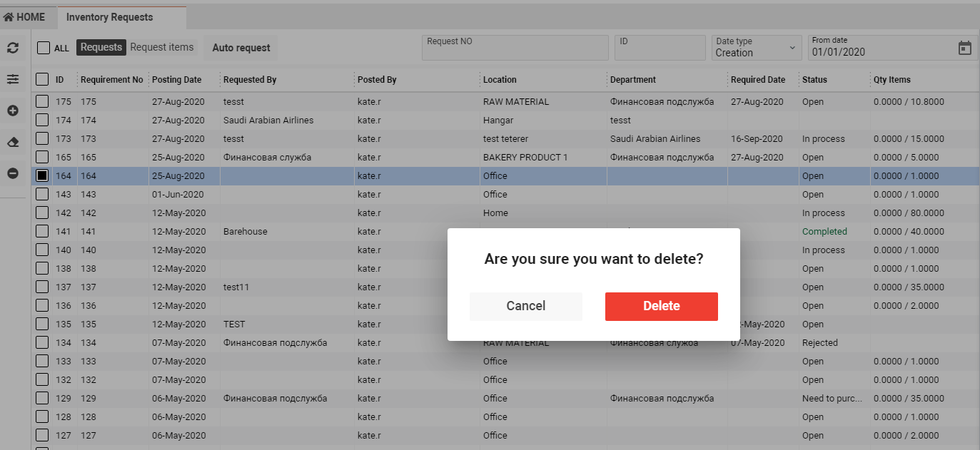The height and width of the screenshot is (450, 980).
Task: Toggle the ALL checkbox in toolbar
Action: (44, 48)
